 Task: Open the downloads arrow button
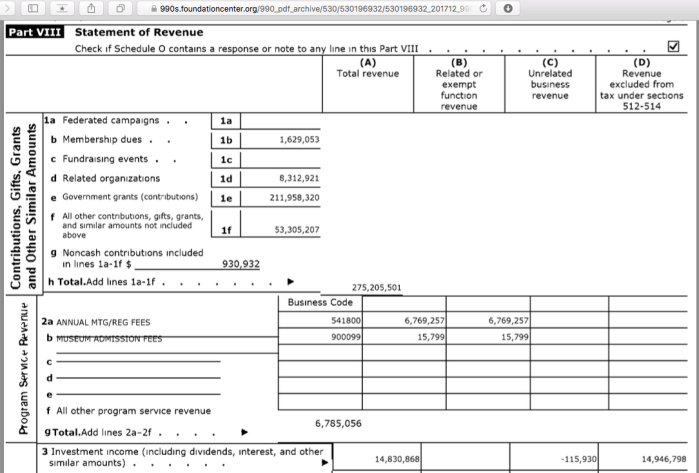tap(509, 8)
